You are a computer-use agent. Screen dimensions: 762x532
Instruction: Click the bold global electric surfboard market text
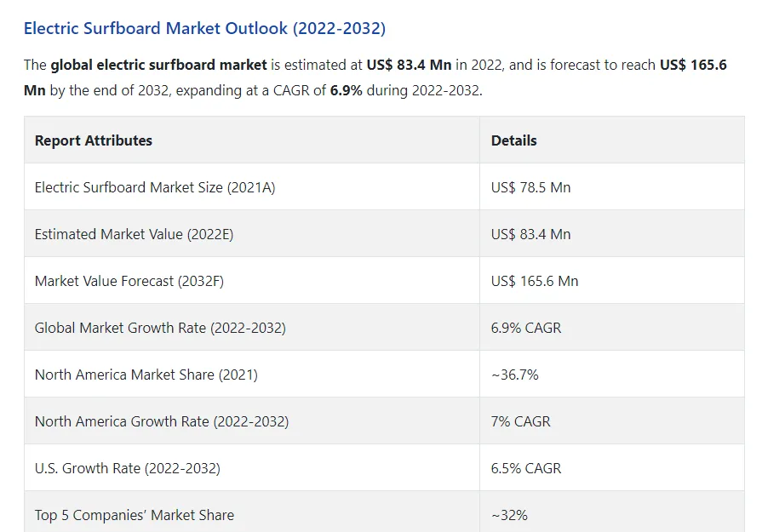[x=159, y=65]
